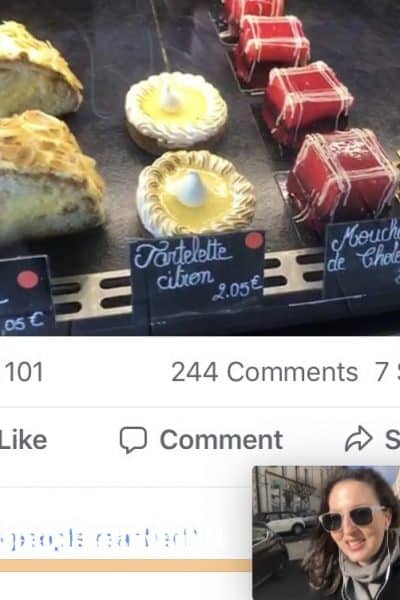Click the Comment text label
This screenshot has height=600, width=400.
(221, 440)
